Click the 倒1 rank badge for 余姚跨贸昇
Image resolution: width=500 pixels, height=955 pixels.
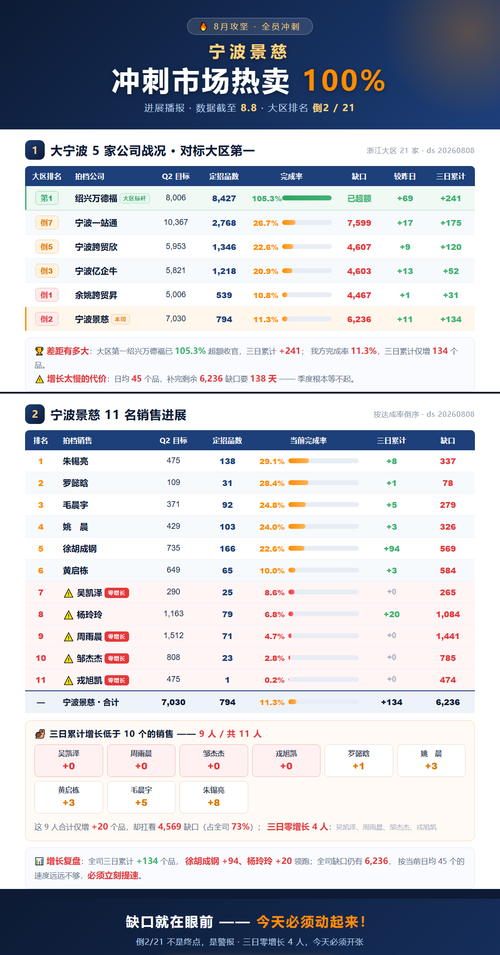(x=47, y=295)
